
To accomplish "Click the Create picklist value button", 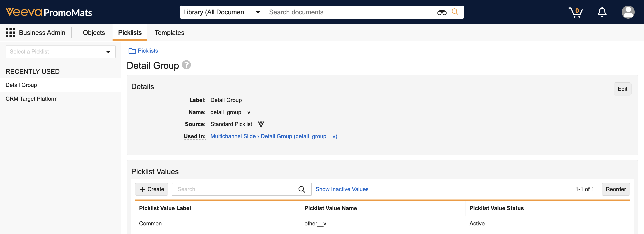I will (x=151, y=189).
